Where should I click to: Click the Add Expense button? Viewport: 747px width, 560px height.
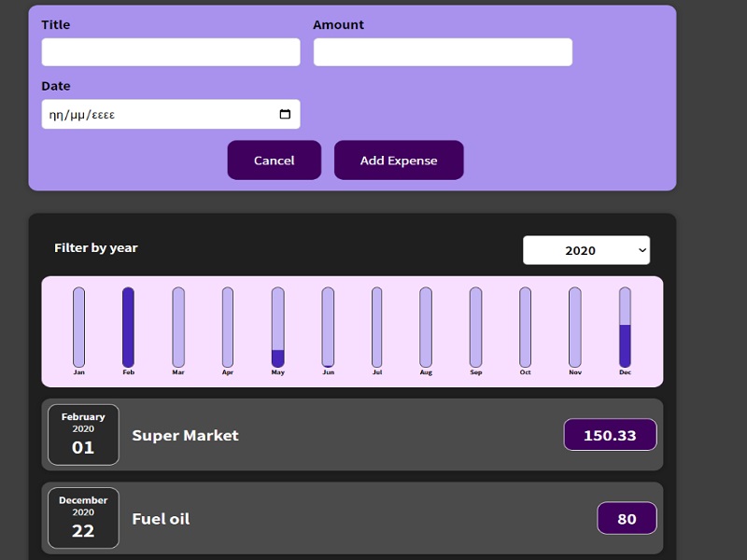click(x=399, y=160)
